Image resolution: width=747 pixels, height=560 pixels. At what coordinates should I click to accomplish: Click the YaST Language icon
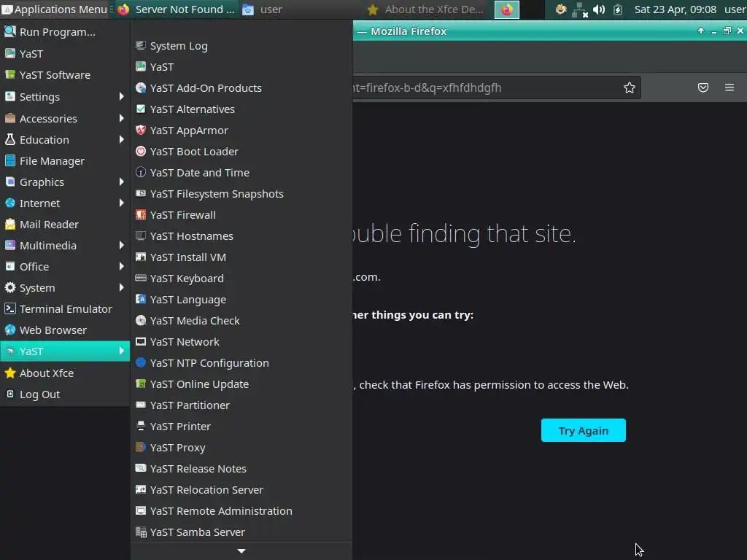click(141, 299)
